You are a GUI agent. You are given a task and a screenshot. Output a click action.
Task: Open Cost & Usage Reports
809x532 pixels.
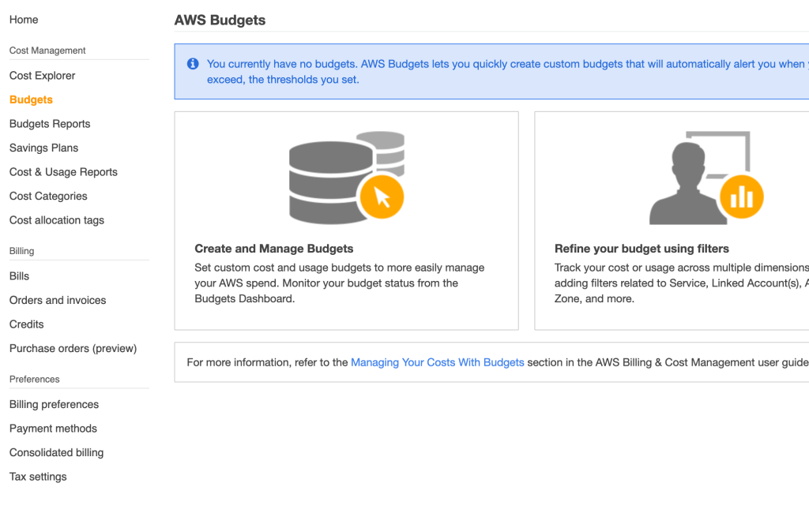63,172
